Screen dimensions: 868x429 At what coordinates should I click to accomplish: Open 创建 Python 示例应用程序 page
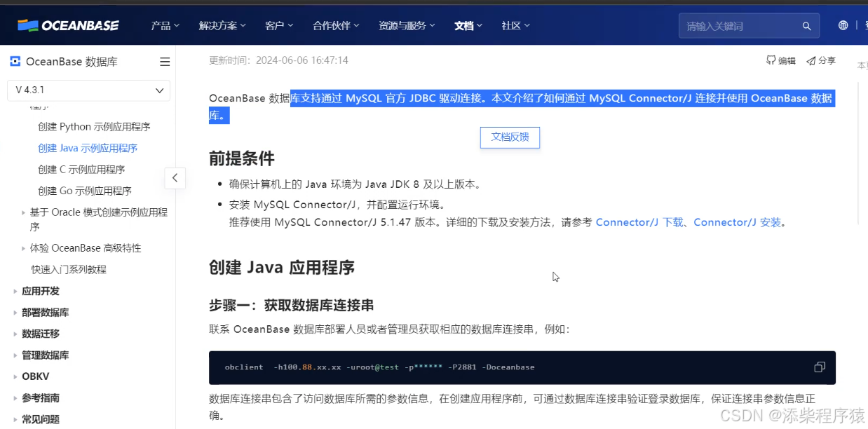[94, 127]
